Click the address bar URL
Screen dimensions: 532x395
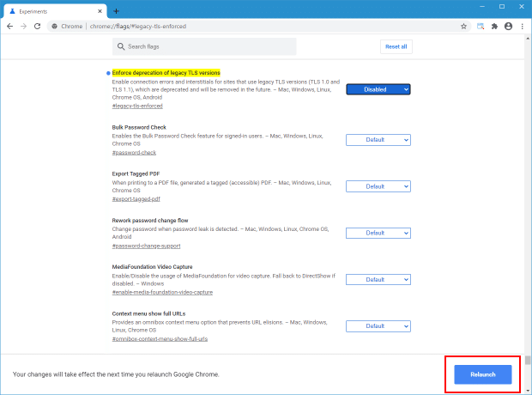tap(138, 26)
